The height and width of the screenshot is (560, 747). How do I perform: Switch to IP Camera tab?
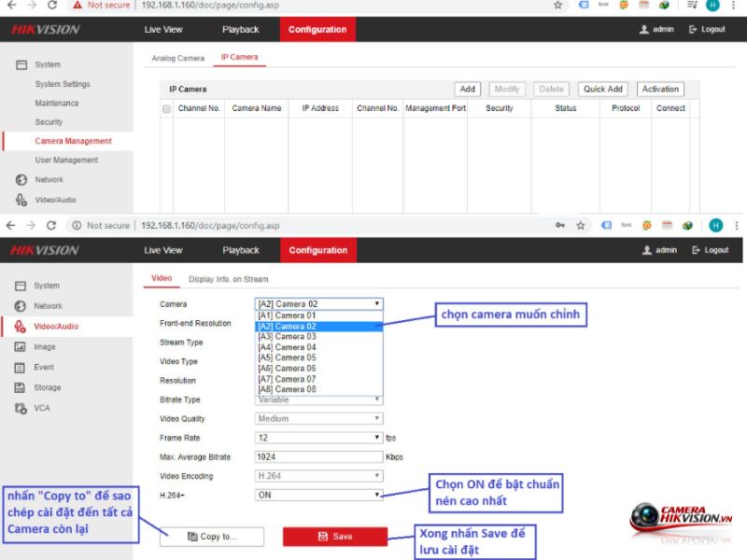[239, 57]
